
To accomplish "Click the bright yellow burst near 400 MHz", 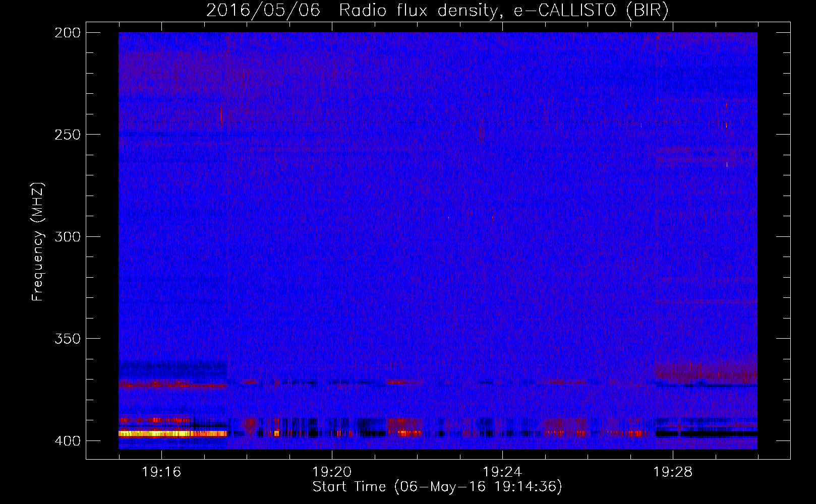I will click(172, 433).
